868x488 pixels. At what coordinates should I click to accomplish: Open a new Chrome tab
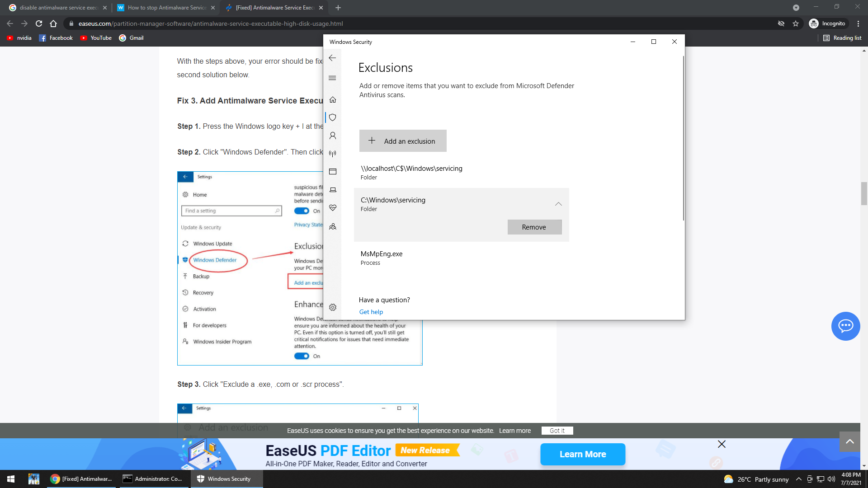(x=338, y=8)
